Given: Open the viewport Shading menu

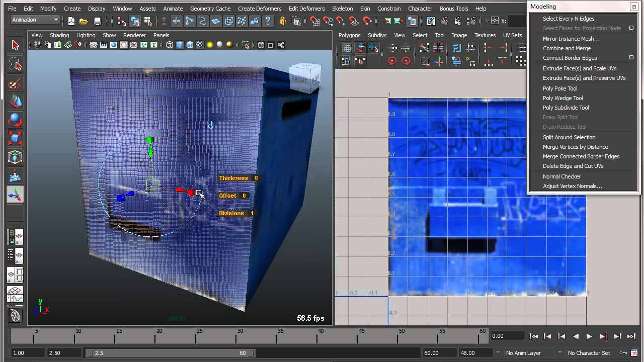Looking at the screenshot, I should [59, 35].
